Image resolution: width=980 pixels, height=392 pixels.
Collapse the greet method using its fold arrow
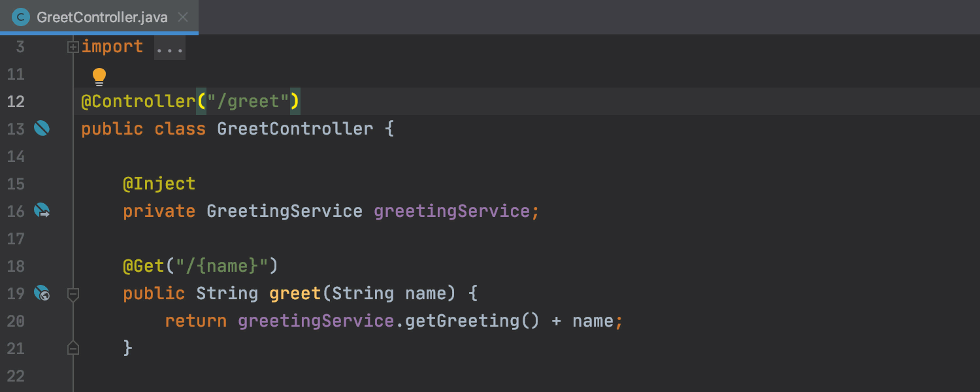coord(73,294)
